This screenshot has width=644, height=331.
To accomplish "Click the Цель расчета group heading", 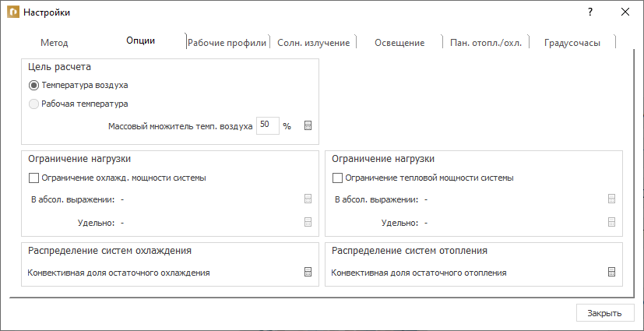I will [x=59, y=66].
